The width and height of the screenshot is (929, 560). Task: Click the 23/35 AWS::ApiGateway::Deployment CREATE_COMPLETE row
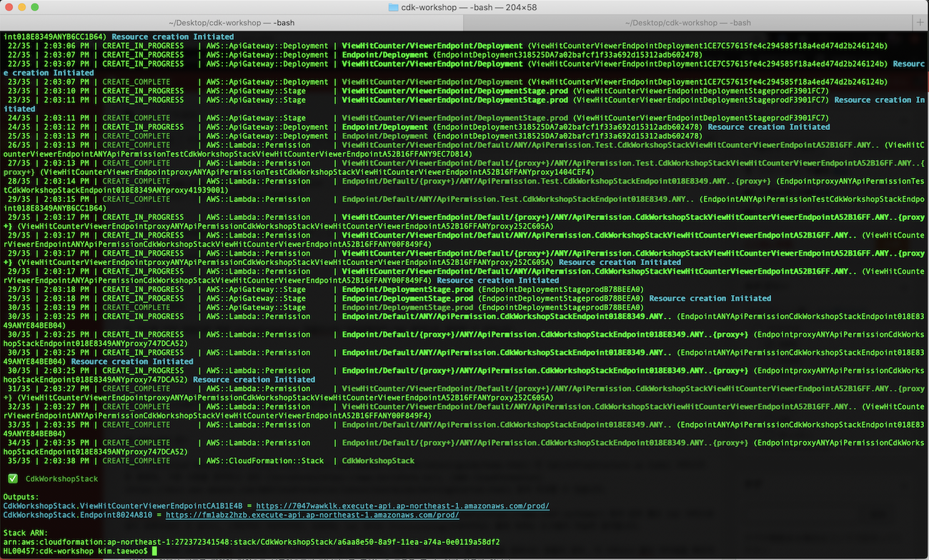[x=447, y=82]
